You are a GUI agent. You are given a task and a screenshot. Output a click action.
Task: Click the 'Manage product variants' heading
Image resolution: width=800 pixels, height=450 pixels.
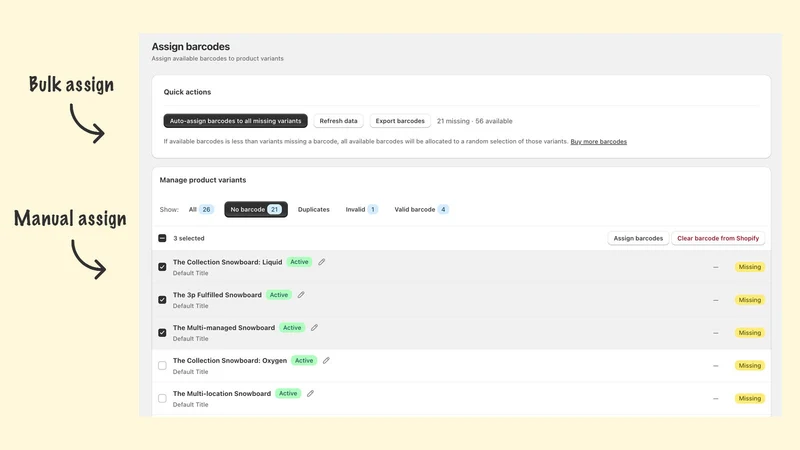coord(203,180)
